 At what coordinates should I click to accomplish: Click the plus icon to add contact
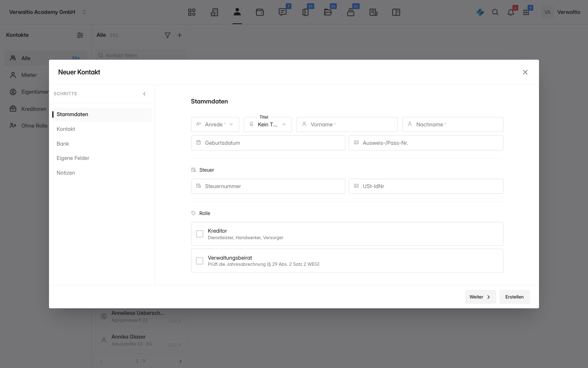[180, 35]
